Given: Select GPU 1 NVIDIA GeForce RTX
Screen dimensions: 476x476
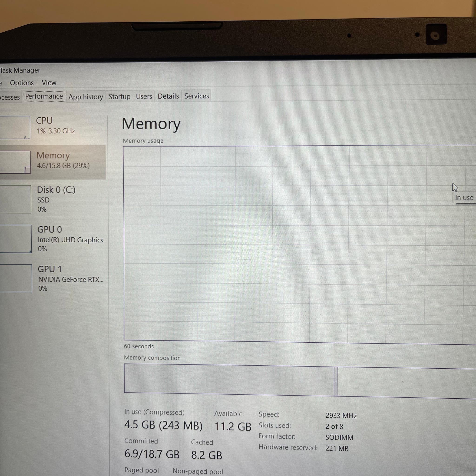Looking at the screenshot, I should click(x=53, y=278).
